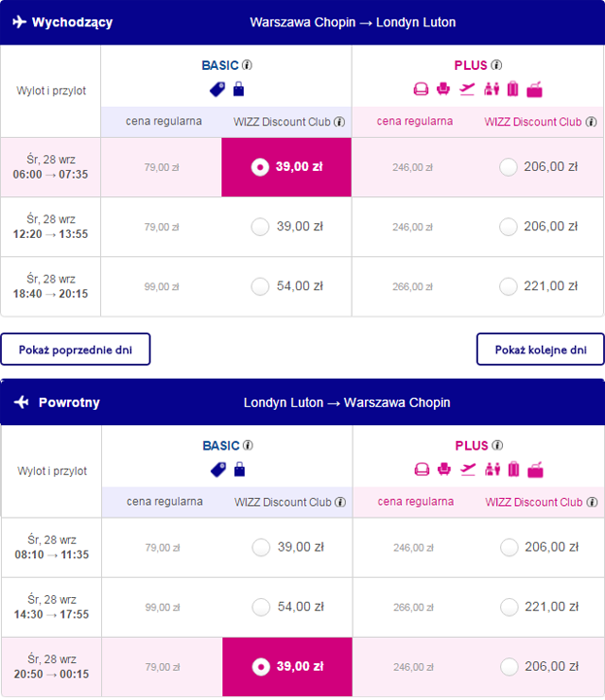Image resolution: width=605 pixels, height=700 pixels.
Task: Click the pink seat icon under outbound PLUS
Action: (443, 89)
